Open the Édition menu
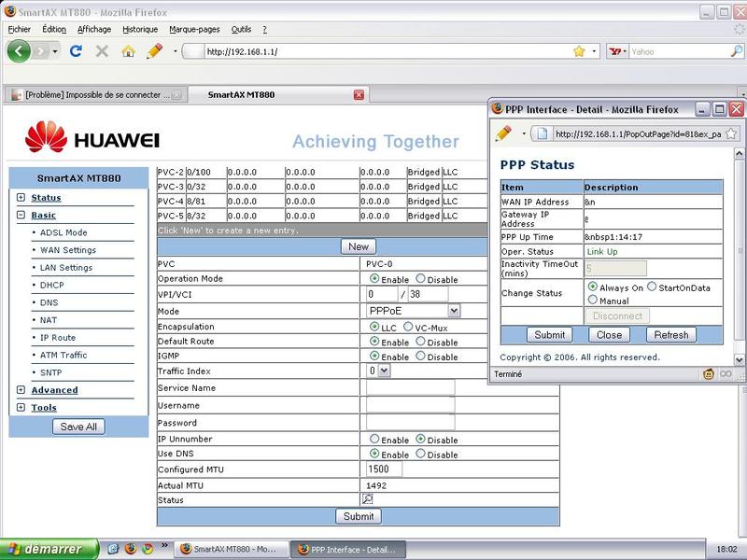Screen dimensions: 747x560 click(54, 29)
